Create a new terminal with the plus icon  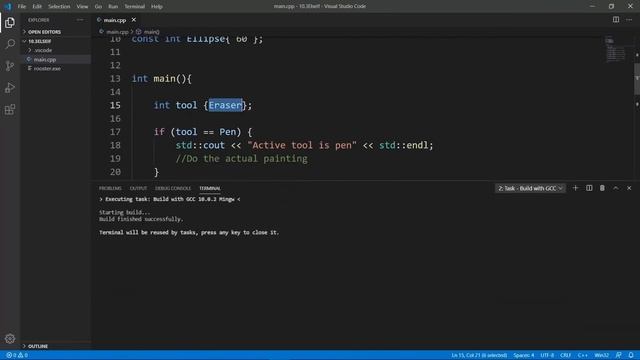pyautogui.click(x=576, y=188)
